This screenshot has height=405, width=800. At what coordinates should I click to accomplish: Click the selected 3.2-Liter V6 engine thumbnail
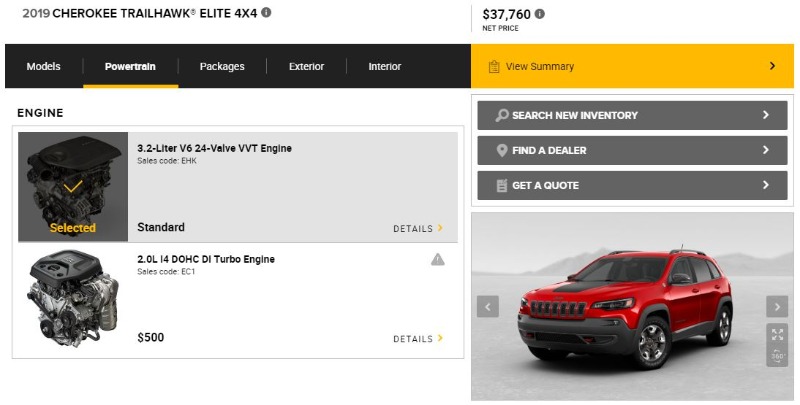(x=73, y=187)
